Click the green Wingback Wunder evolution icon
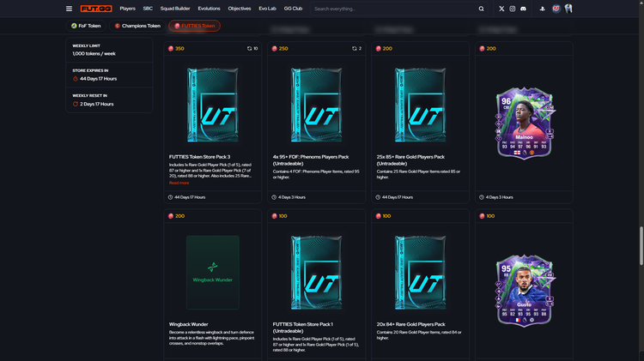644x361 pixels. pyautogui.click(x=212, y=267)
